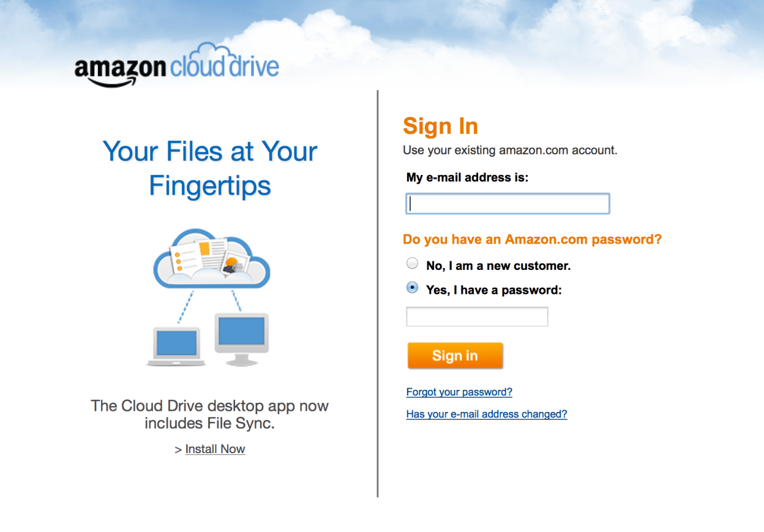764x532 pixels.
Task: Choose the "Yes, I have a password" radio button
Action: coord(412,288)
